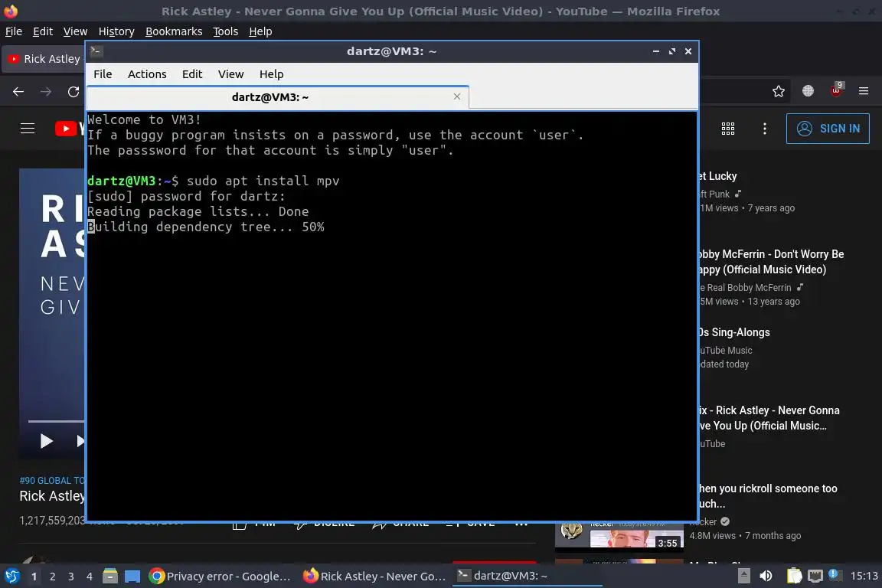
Task: Switch to workspace 2
Action: pos(53,577)
